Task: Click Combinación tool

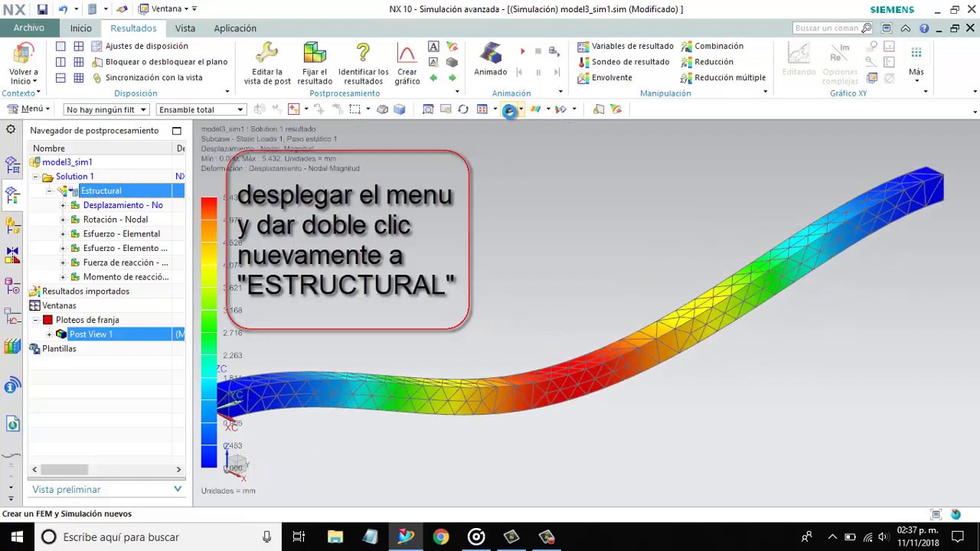Action: pos(712,46)
